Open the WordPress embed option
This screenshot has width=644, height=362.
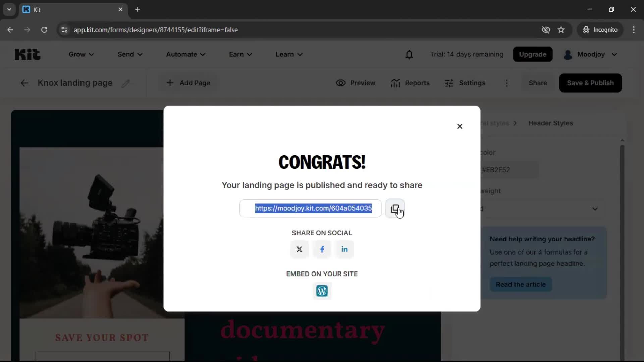322,291
